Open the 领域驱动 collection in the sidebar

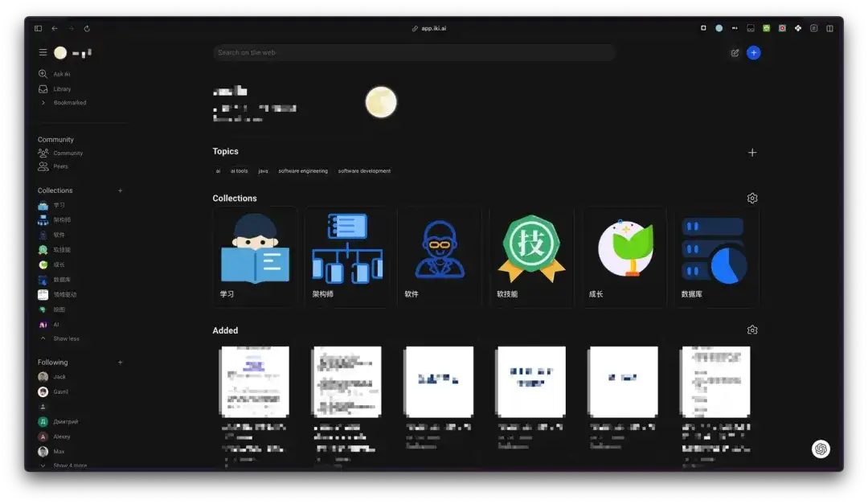click(x=57, y=295)
